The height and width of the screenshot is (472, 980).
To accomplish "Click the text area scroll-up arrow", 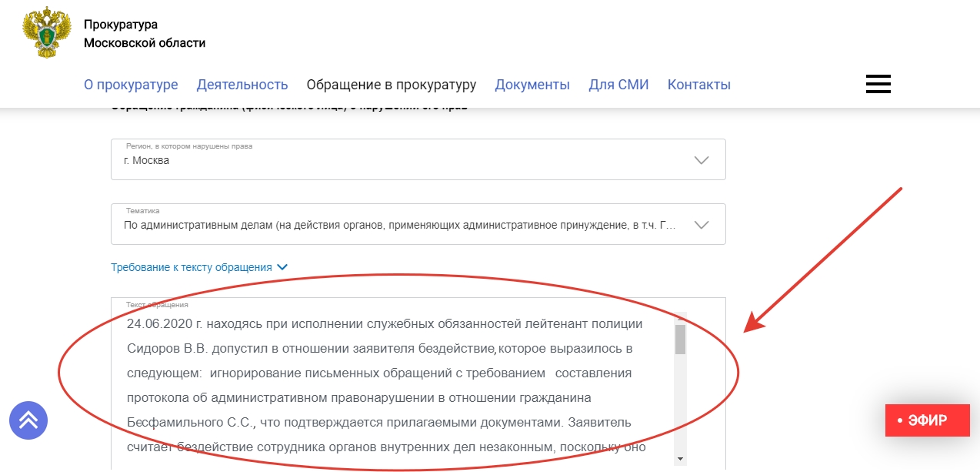I will pos(680,317).
